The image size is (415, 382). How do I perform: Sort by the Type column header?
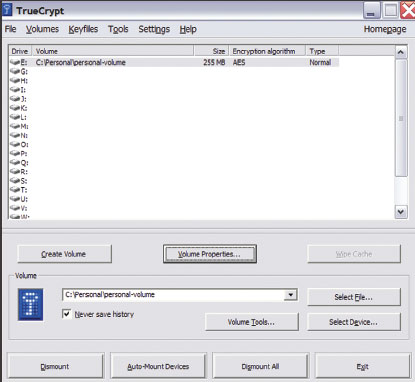[x=322, y=51]
